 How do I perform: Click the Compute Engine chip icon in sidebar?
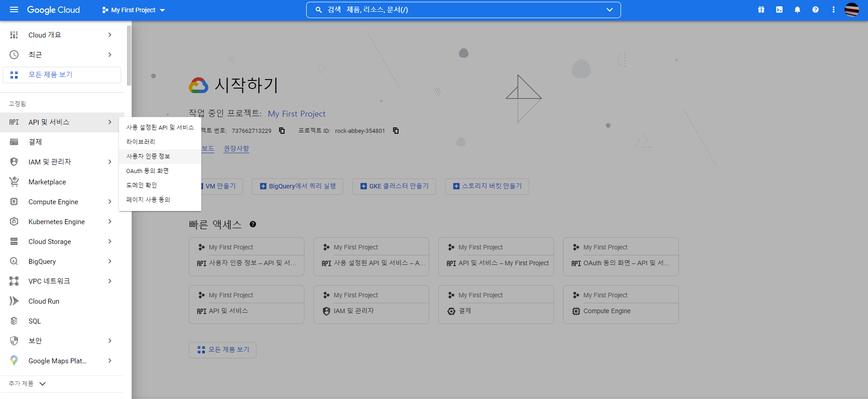tap(14, 202)
